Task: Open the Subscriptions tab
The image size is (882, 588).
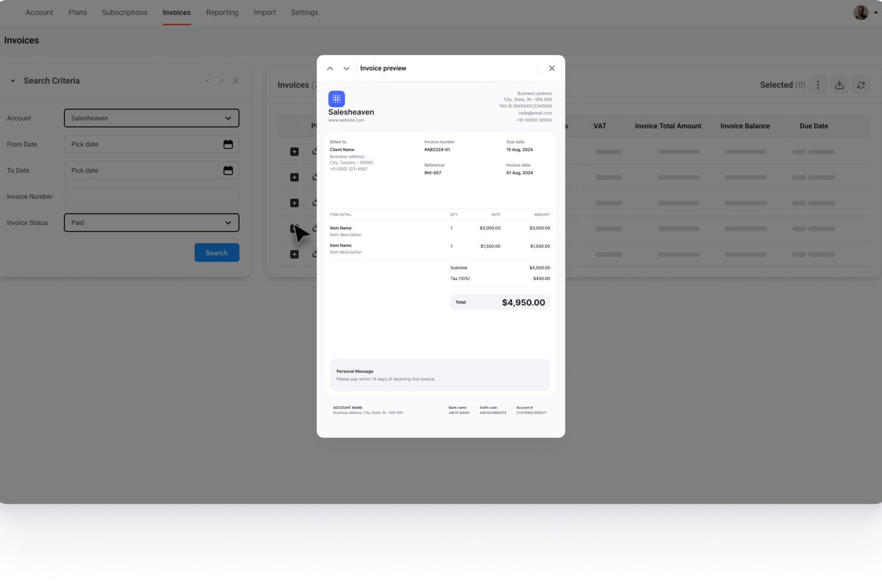Action: pos(124,12)
